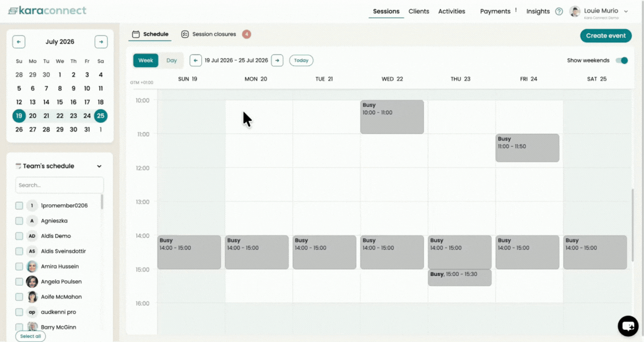Switch to the Schedule tab

pyautogui.click(x=150, y=34)
